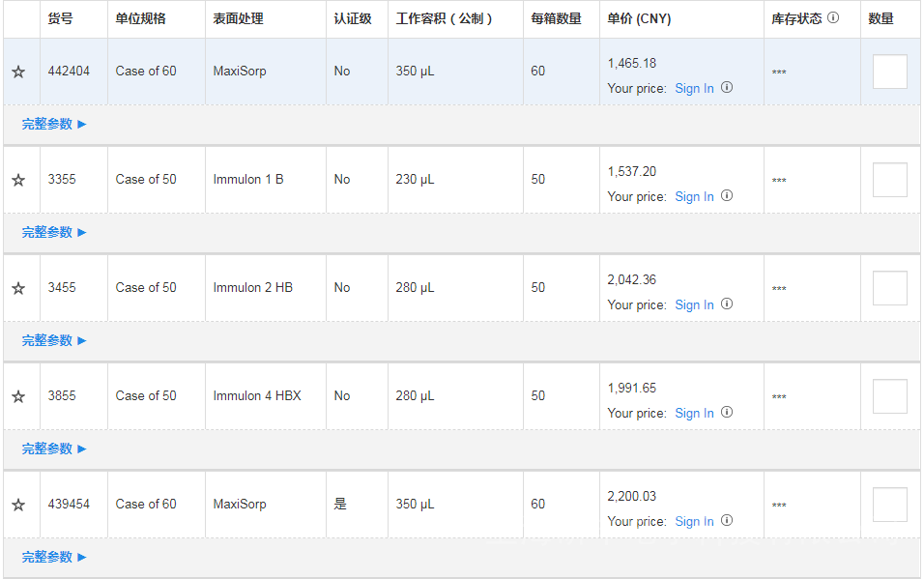Open price info icon for item 3455
Image resolution: width=924 pixels, height=579 pixels.
(727, 304)
